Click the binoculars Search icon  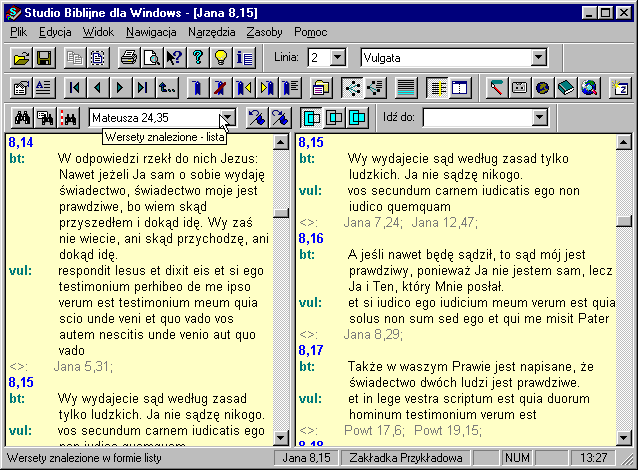tap(22, 118)
